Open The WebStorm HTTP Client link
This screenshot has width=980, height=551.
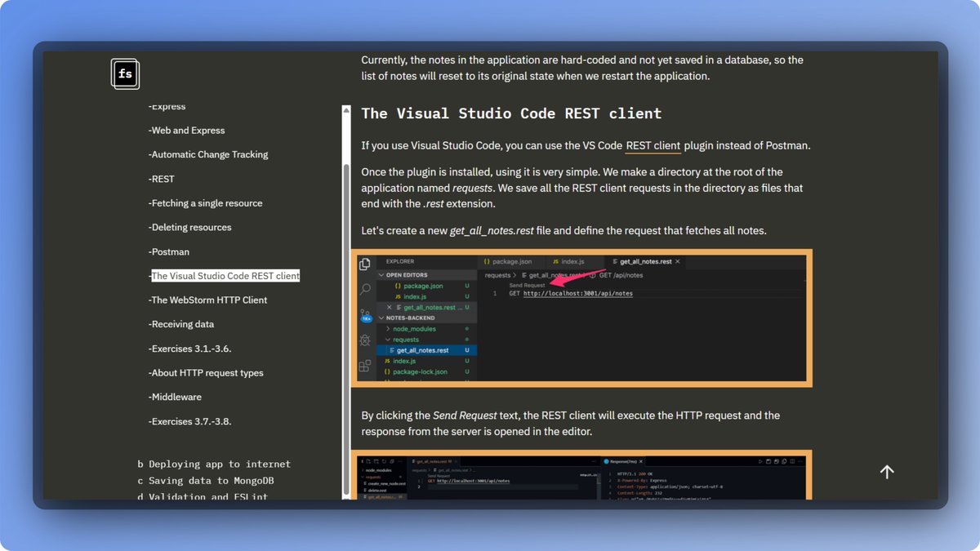click(x=208, y=300)
